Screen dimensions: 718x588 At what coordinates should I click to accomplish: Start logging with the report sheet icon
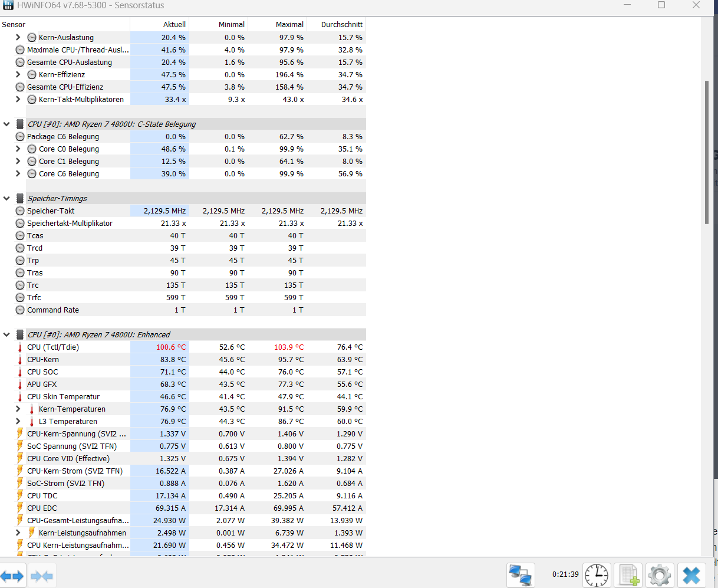pos(628,575)
